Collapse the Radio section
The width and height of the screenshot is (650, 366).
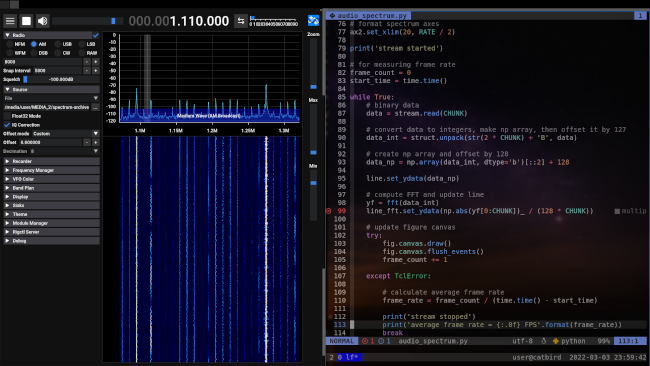click(x=7, y=35)
